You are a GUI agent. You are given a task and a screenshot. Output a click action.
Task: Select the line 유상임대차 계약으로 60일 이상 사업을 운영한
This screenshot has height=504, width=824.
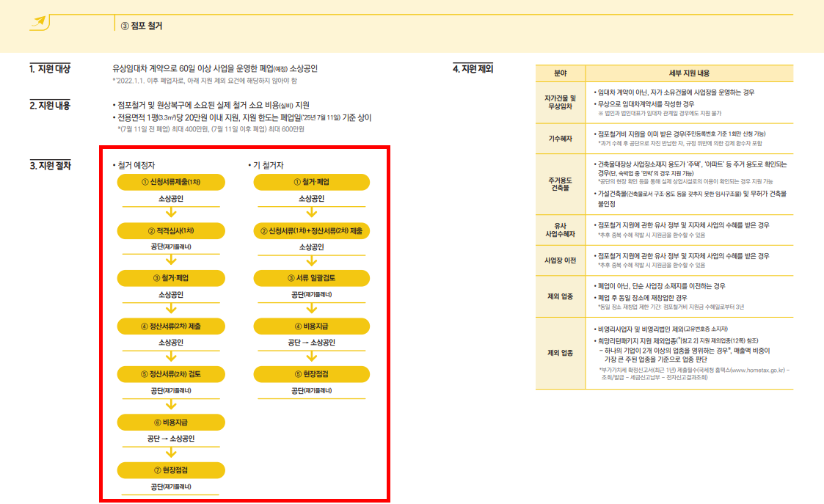(x=215, y=69)
